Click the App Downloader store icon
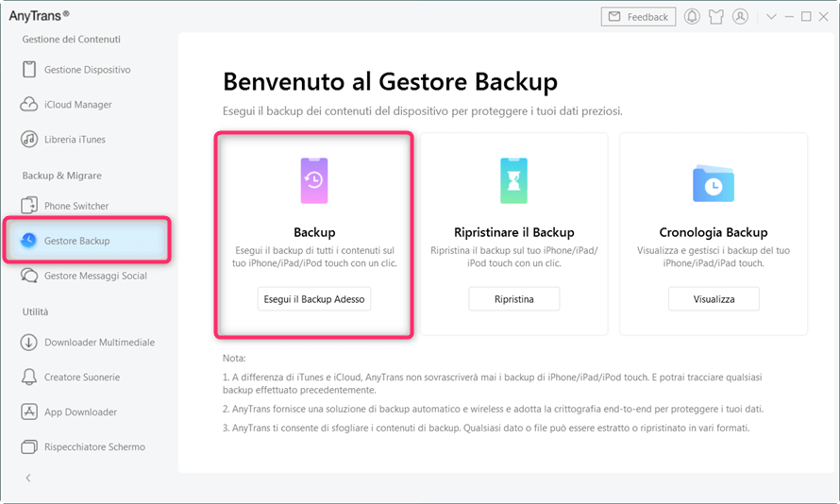840x504 pixels. [x=29, y=412]
